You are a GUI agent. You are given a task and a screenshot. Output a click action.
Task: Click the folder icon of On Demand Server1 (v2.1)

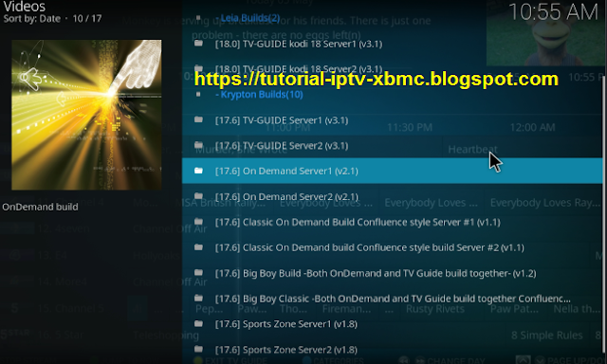198,171
